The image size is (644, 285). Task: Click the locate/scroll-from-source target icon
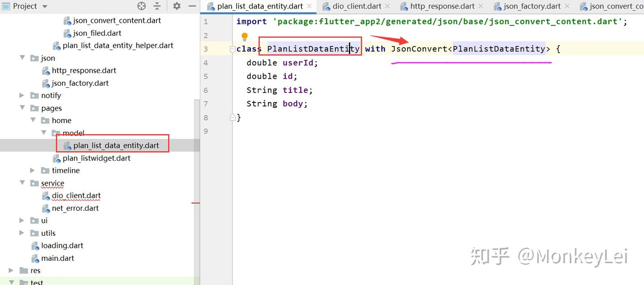click(142, 6)
